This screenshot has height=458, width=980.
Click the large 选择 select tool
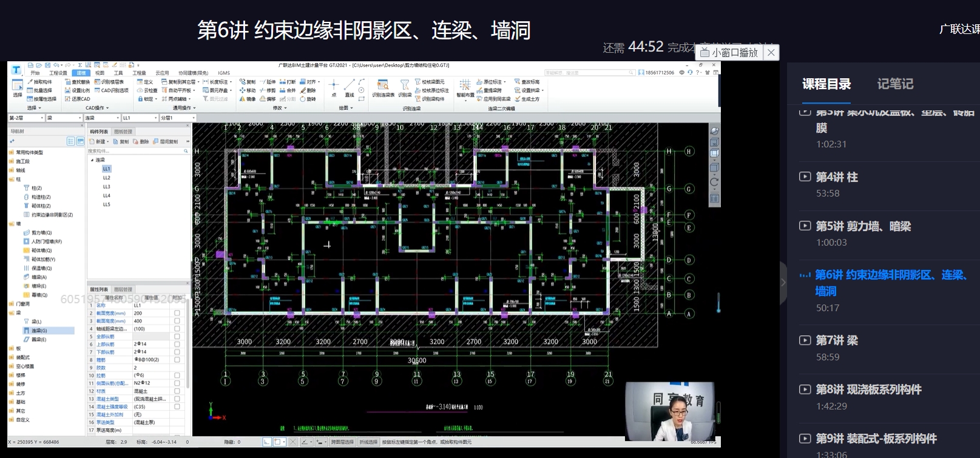point(18,88)
